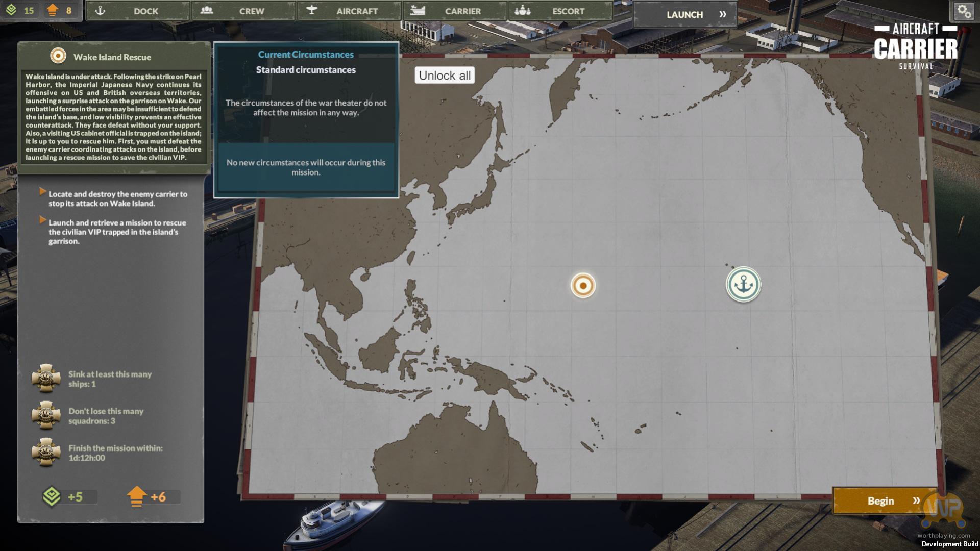Open the Aircraft tab
This screenshot has height=551, width=980.
(x=349, y=11)
